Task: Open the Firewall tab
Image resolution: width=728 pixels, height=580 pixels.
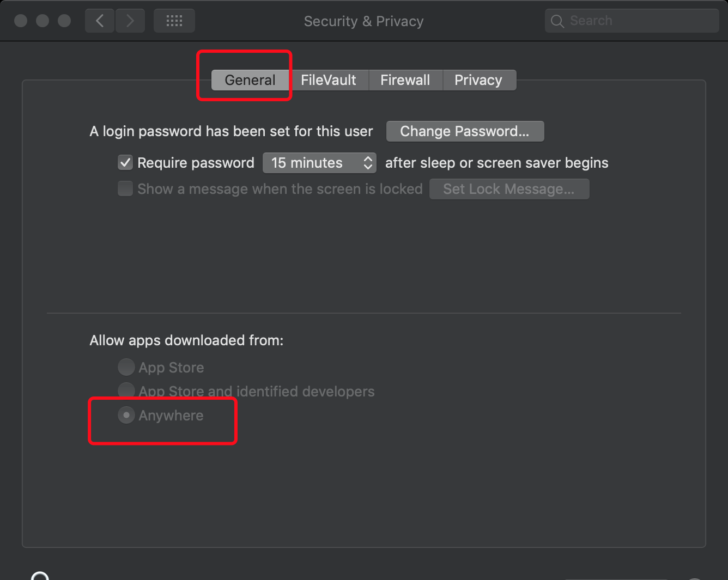Action: pyautogui.click(x=405, y=80)
